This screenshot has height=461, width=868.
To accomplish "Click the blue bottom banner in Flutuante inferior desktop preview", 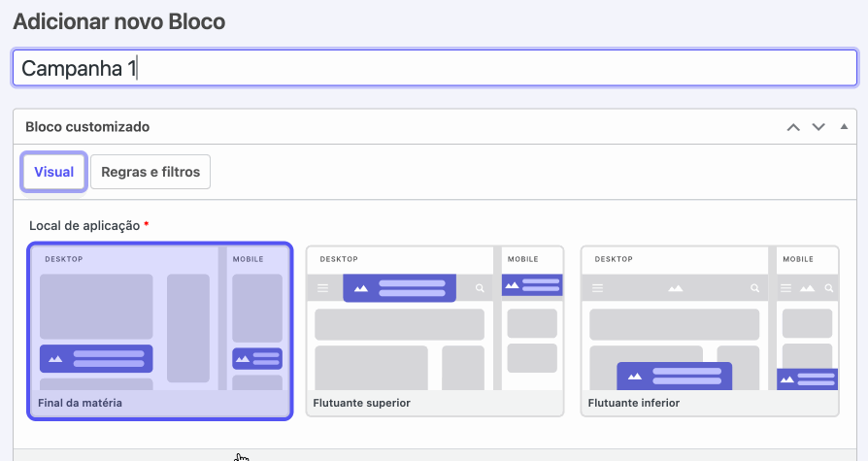I will pos(674,377).
